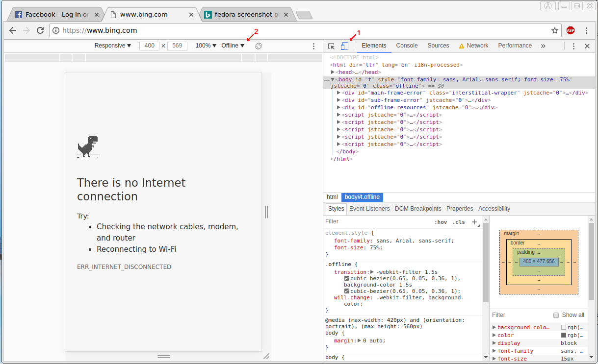The width and height of the screenshot is (598, 364).
Task: Close the DevTools panel
Action: click(x=587, y=46)
